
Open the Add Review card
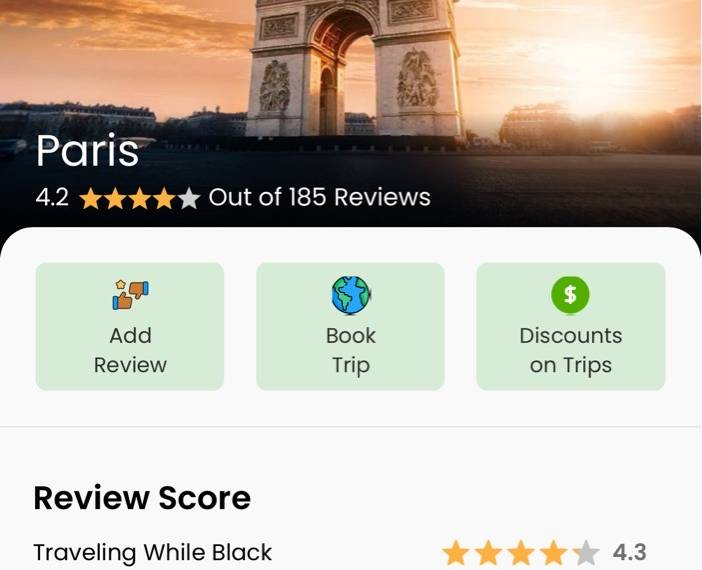(x=130, y=326)
